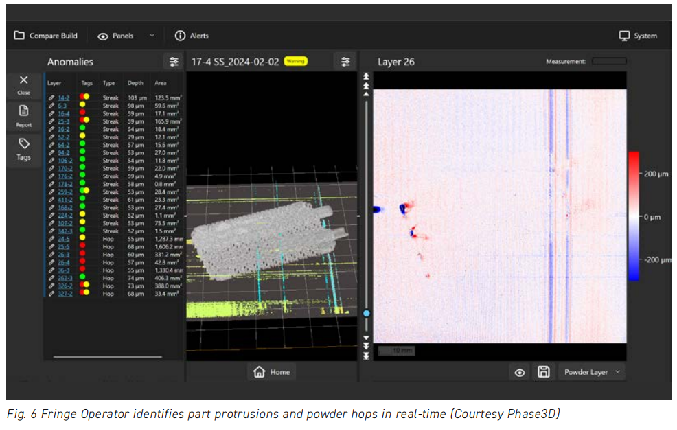Select 0.8 mm² area cell
Image resolution: width=677 pixels, height=430 pixels.
tap(165, 184)
